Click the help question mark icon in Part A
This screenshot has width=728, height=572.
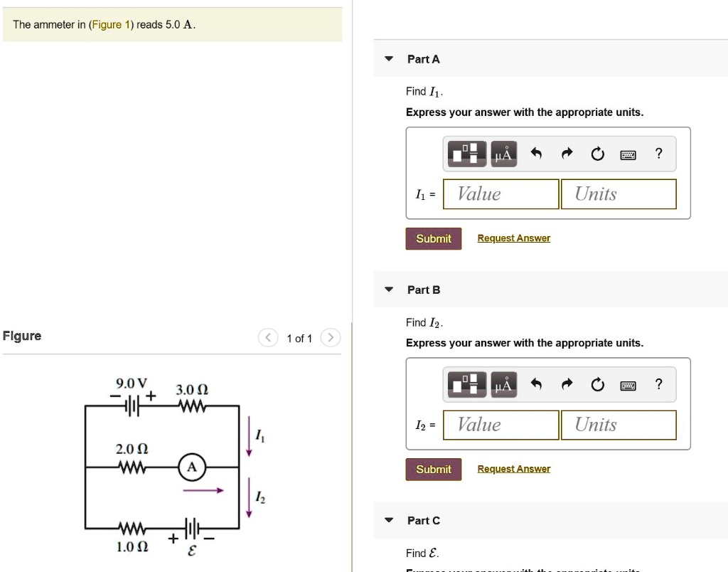(x=658, y=153)
